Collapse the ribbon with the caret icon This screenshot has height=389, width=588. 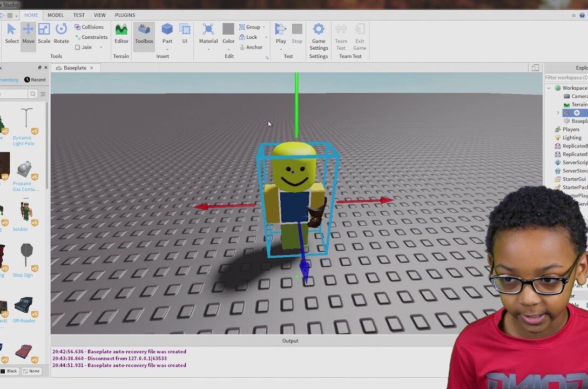pyautogui.click(x=574, y=15)
